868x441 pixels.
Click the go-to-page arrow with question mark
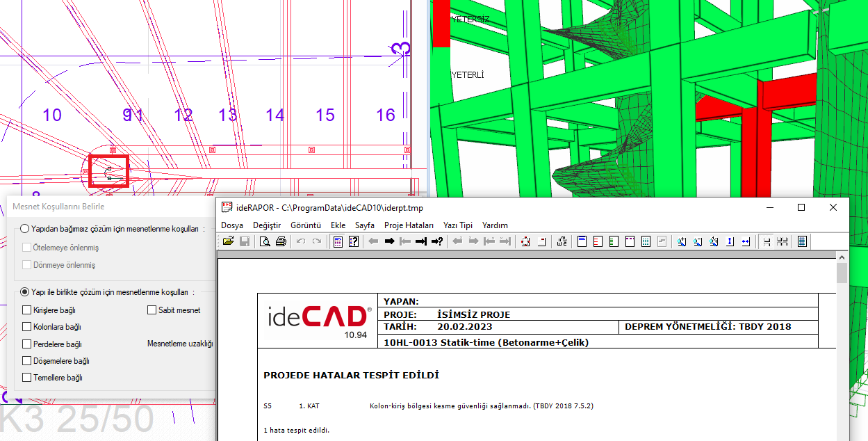coord(437,241)
